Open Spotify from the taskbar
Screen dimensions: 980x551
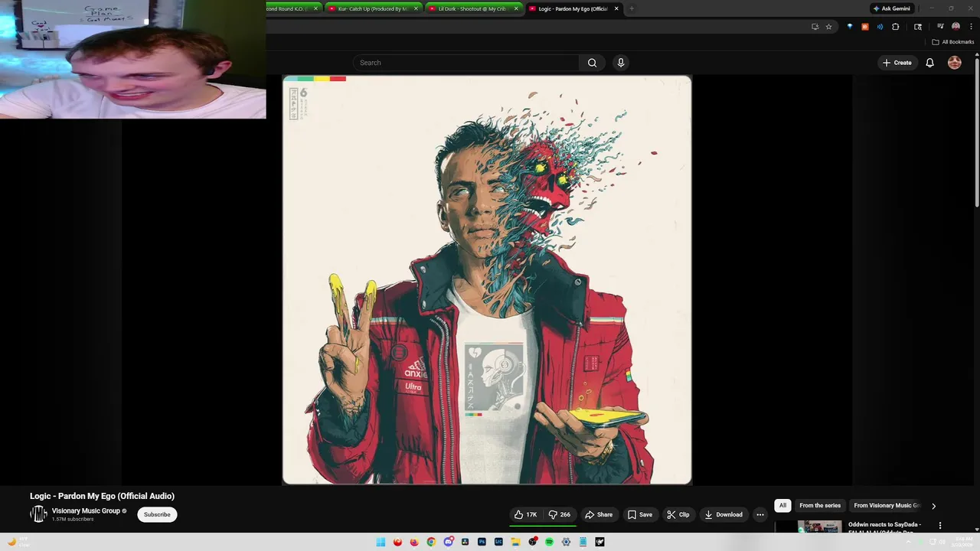tap(549, 542)
